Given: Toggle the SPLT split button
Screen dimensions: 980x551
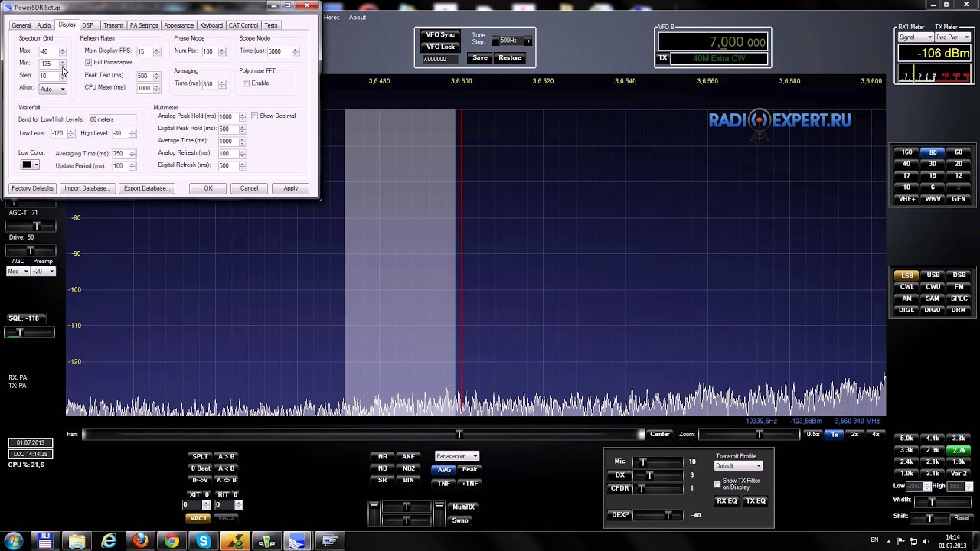Looking at the screenshot, I should [201, 456].
